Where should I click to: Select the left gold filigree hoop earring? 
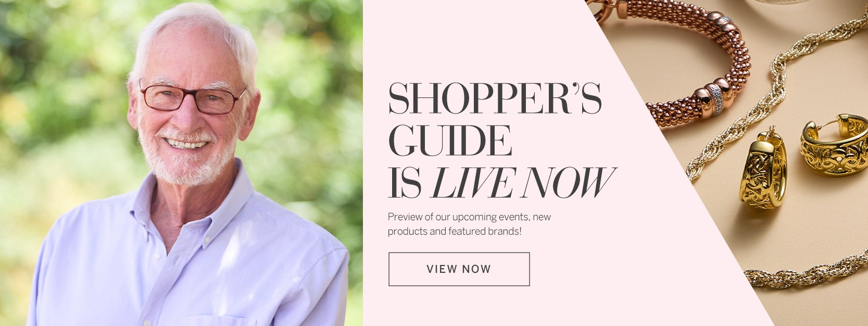pyautogui.click(x=763, y=172)
